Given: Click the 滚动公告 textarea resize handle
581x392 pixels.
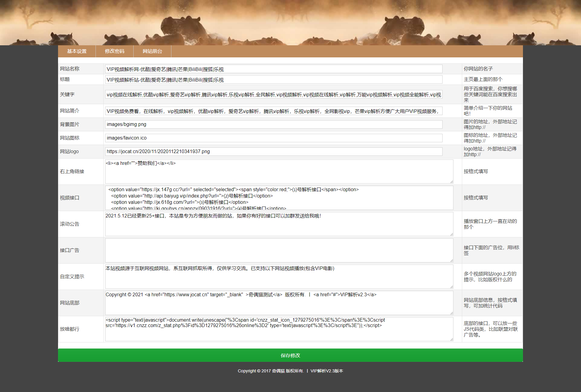Looking at the screenshot, I should [x=451, y=234].
